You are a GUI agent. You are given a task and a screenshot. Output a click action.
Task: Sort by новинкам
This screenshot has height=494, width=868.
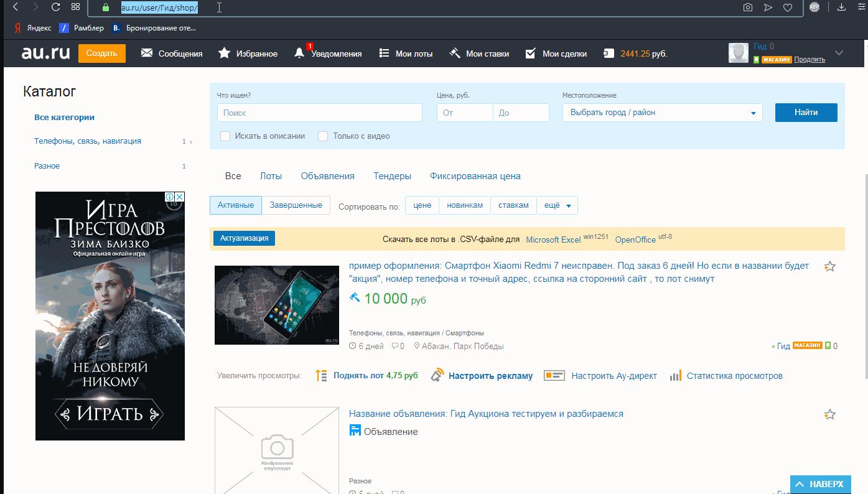pyautogui.click(x=465, y=205)
